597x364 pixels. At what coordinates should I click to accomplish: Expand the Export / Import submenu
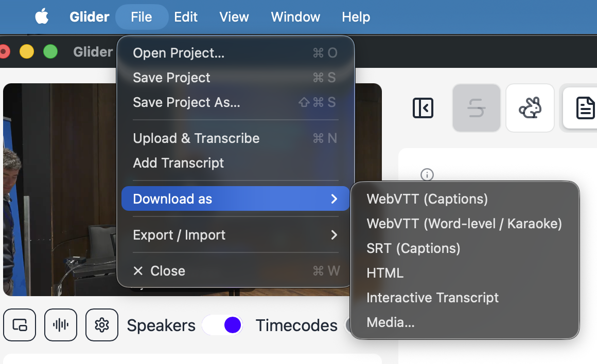tap(235, 234)
